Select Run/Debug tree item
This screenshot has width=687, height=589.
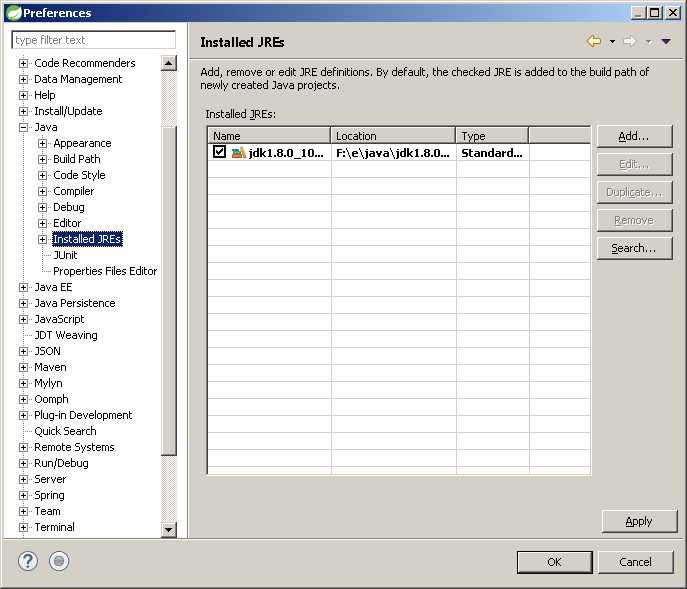pyautogui.click(x=61, y=463)
